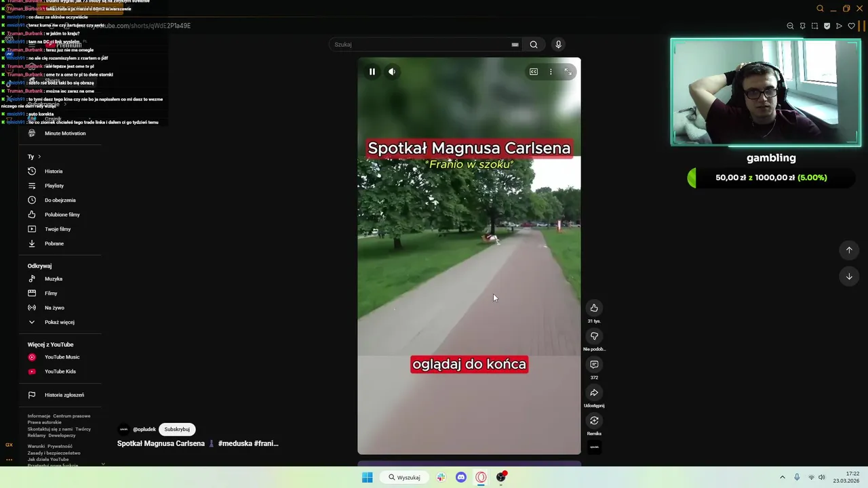Start voice search with the microphone

point(558,45)
